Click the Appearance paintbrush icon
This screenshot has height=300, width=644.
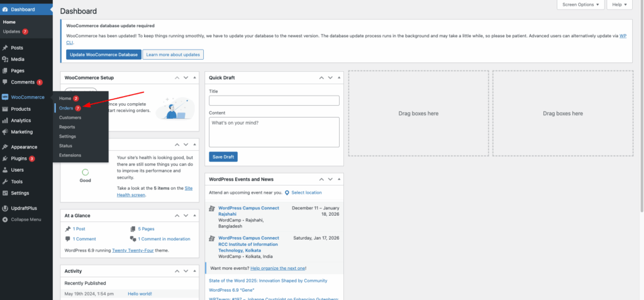[5, 147]
